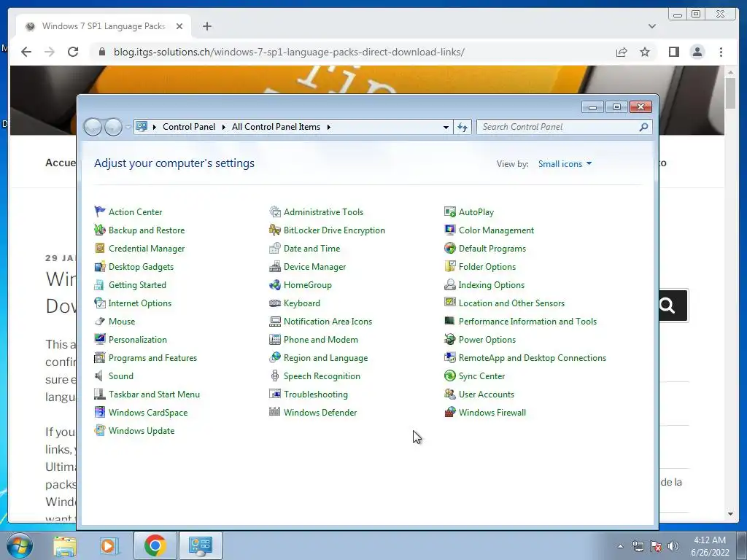This screenshot has height=560, width=747.
Task: Open the Default Programs link
Action: (492, 248)
